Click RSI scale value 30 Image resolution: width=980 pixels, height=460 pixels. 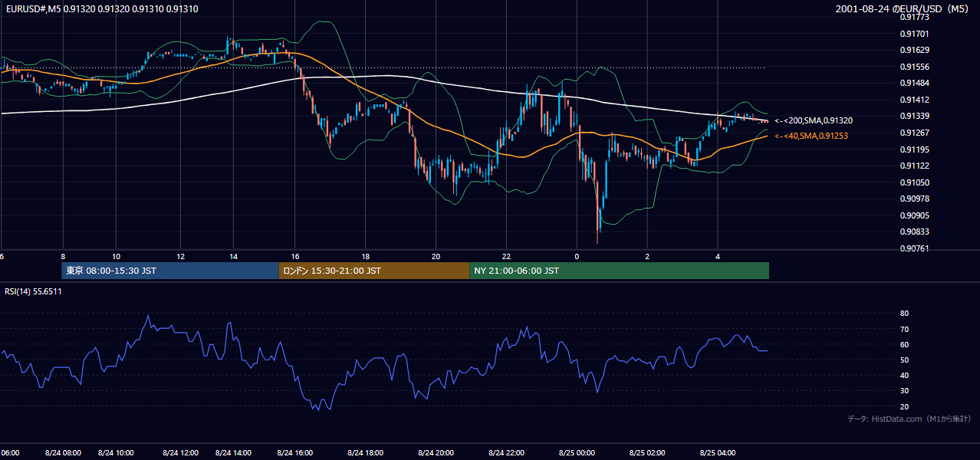point(904,391)
